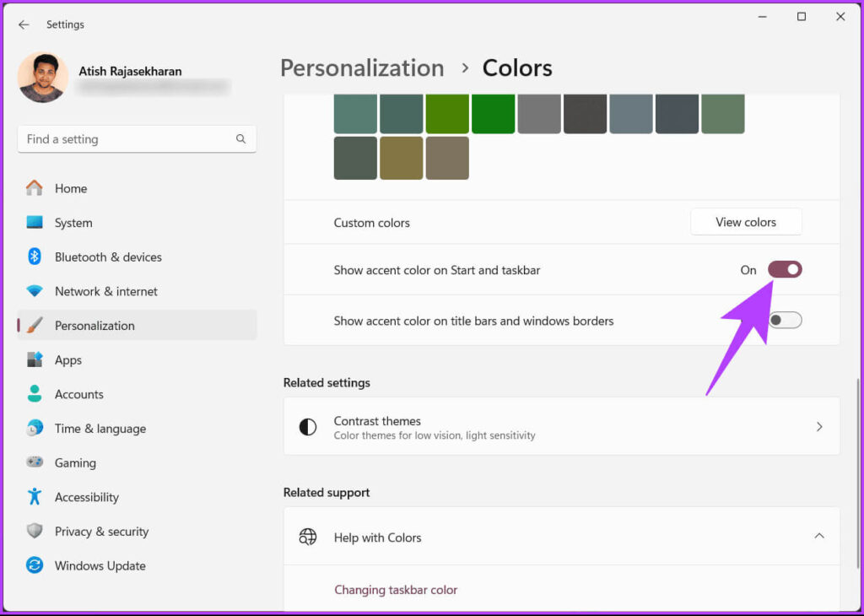864x616 pixels.
Task: Click the search magnifier icon
Action: point(241,139)
